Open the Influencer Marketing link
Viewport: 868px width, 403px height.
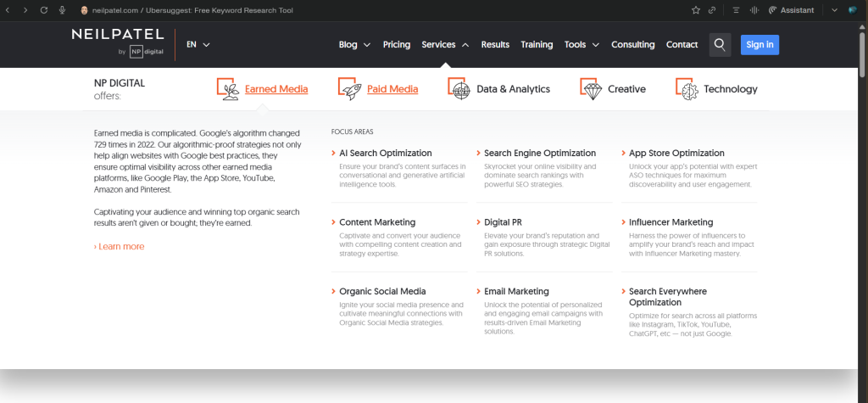tap(671, 222)
